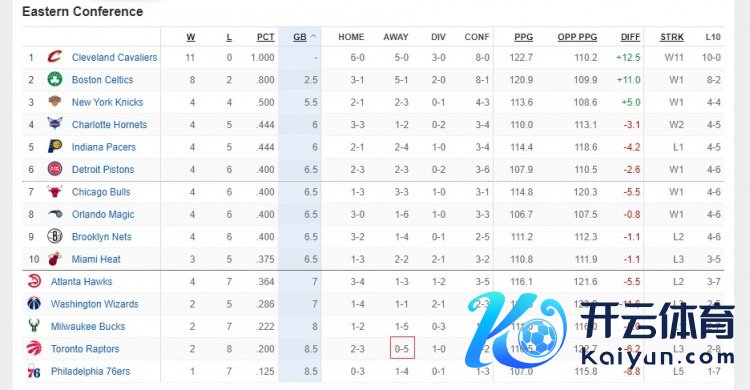Click the Chicago Bulls logo
The image size is (750, 390).
55,191
